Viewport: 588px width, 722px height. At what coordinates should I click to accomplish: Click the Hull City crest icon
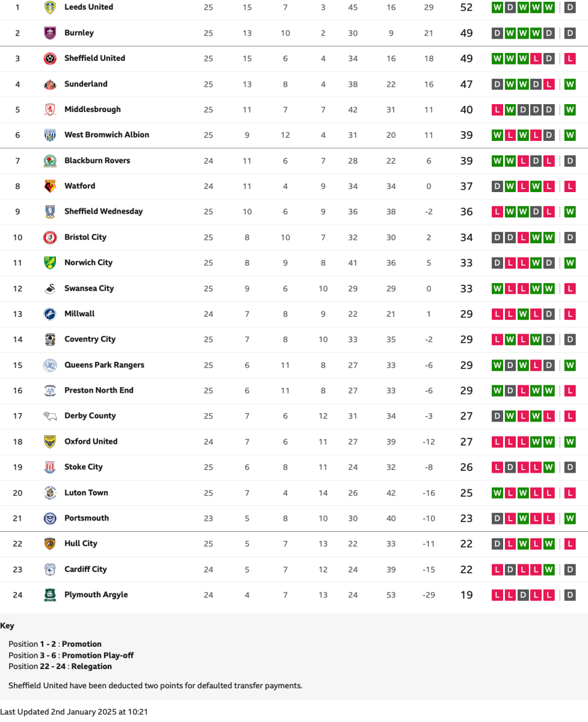click(50, 544)
